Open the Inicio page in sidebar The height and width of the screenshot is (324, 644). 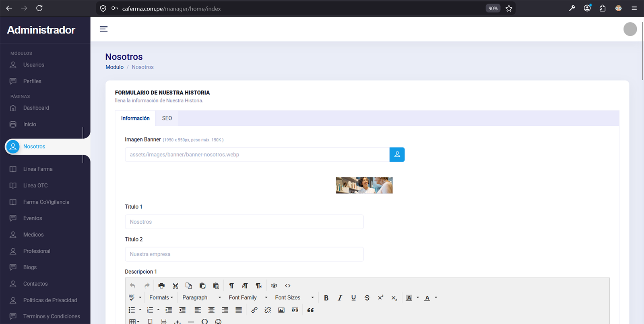30,125
